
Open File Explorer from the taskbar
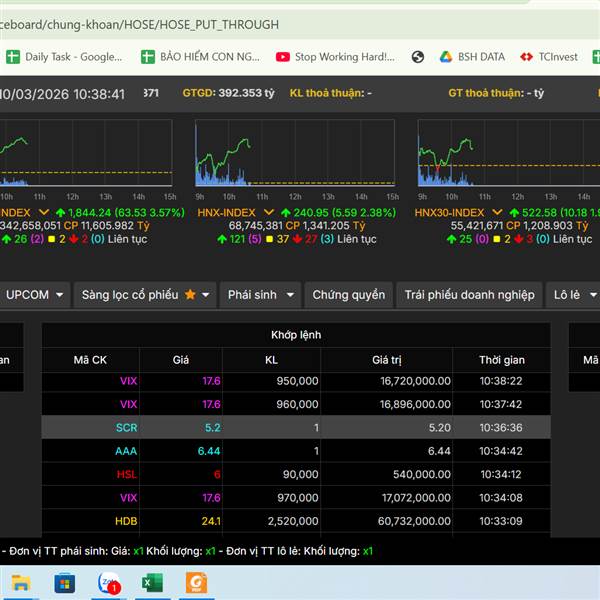click(21, 583)
